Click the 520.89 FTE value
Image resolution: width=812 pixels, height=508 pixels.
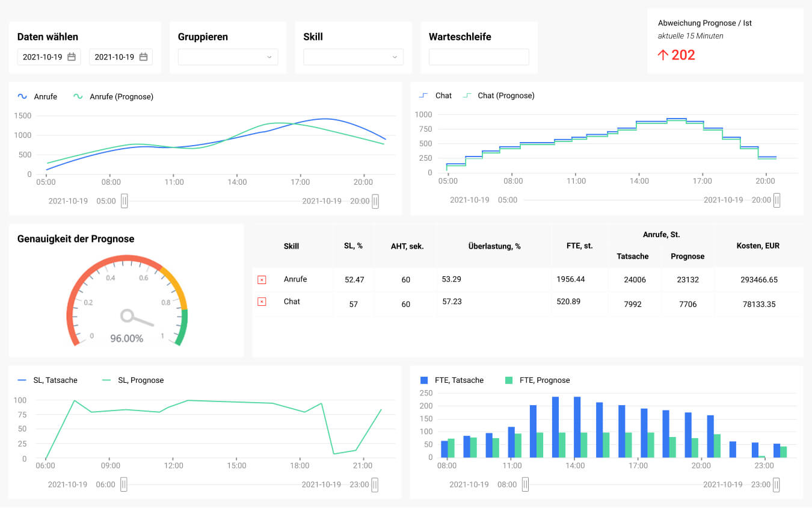(x=568, y=302)
